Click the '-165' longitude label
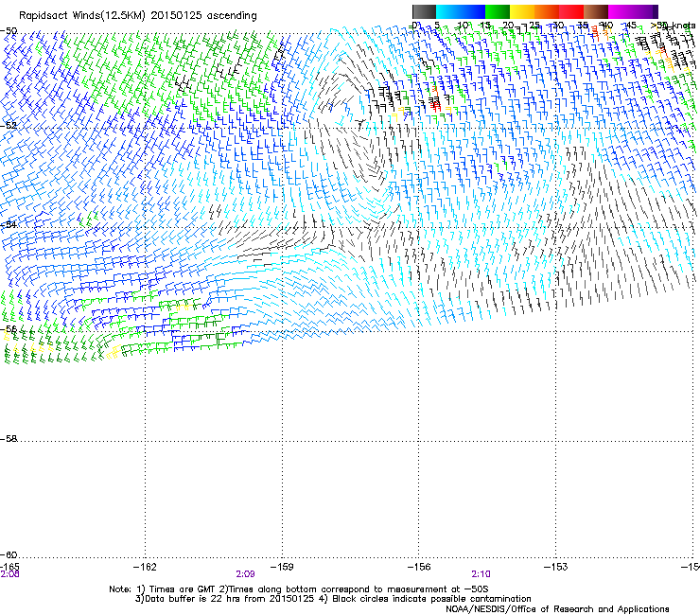This screenshot has width=700, height=615. tap(9, 567)
